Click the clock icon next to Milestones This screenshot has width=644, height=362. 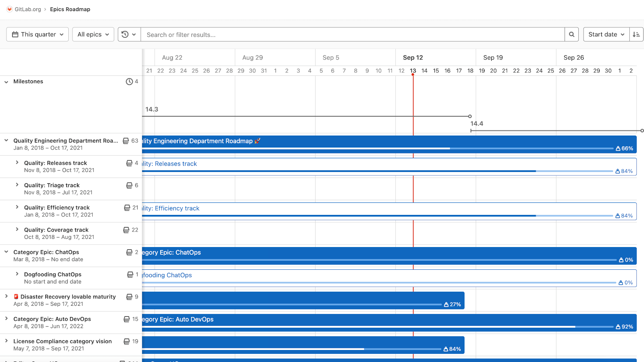click(129, 81)
